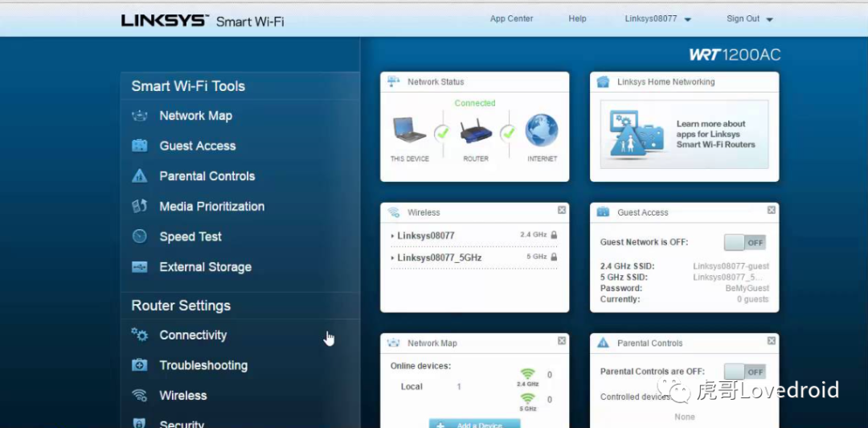Click the External Storage USB icon
Viewport: 868px width, 428px height.
point(139,266)
